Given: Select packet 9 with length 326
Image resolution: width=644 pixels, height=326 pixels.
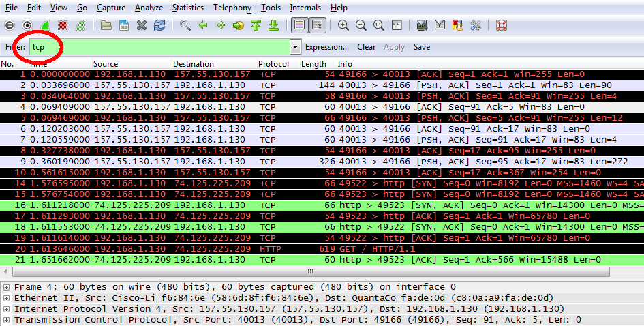Looking at the screenshot, I should [322, 161].
